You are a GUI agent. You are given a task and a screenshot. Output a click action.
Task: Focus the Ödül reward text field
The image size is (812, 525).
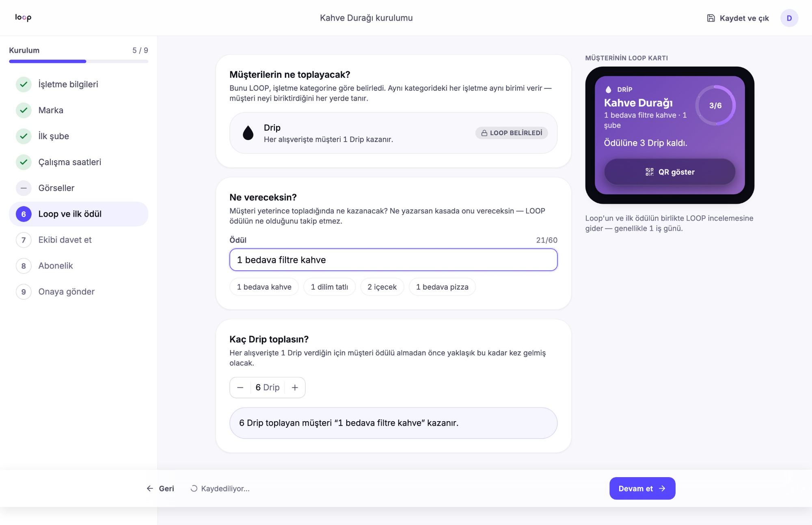tap(393, 260)
